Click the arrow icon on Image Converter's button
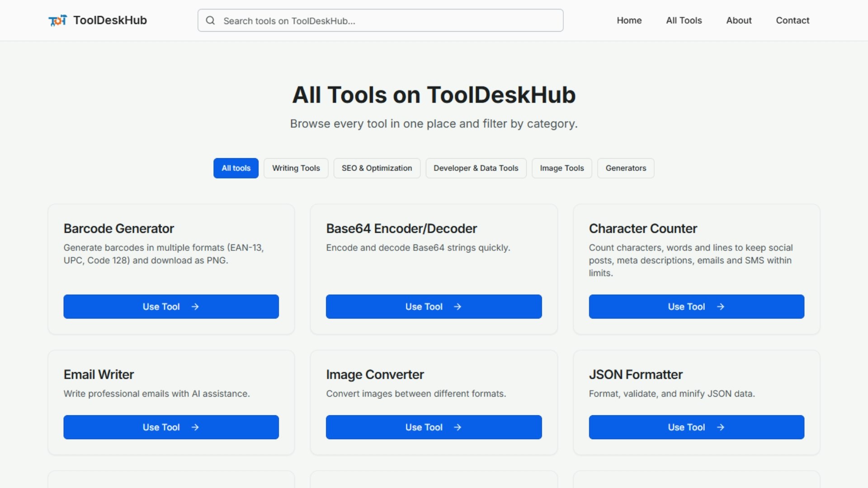The height and width of the screenshot is (488, 868). point(458,427)
